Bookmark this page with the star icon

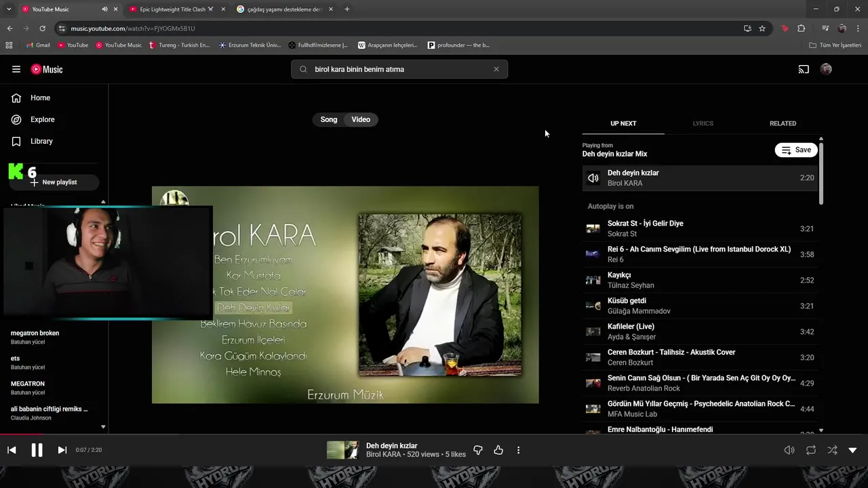pos(762,28)
